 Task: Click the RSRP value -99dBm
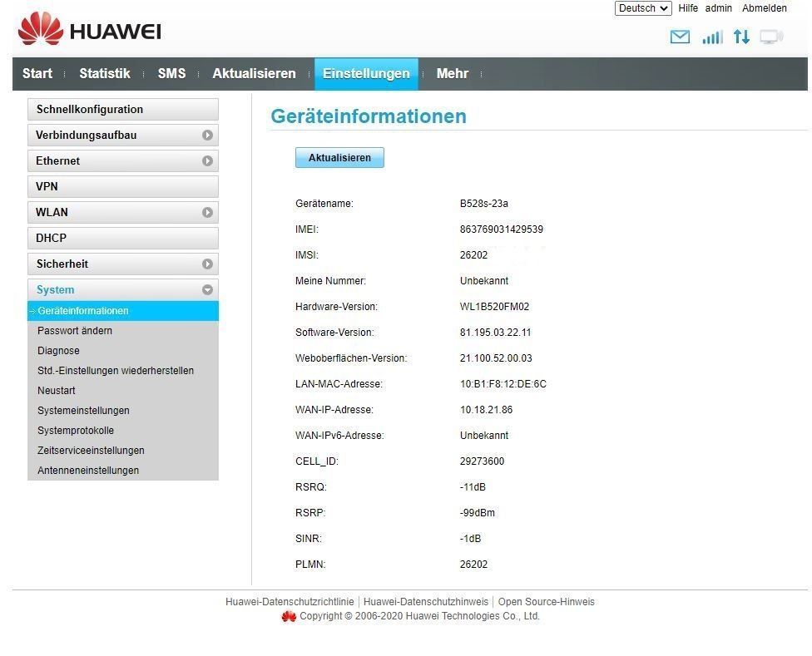(477, 513)
